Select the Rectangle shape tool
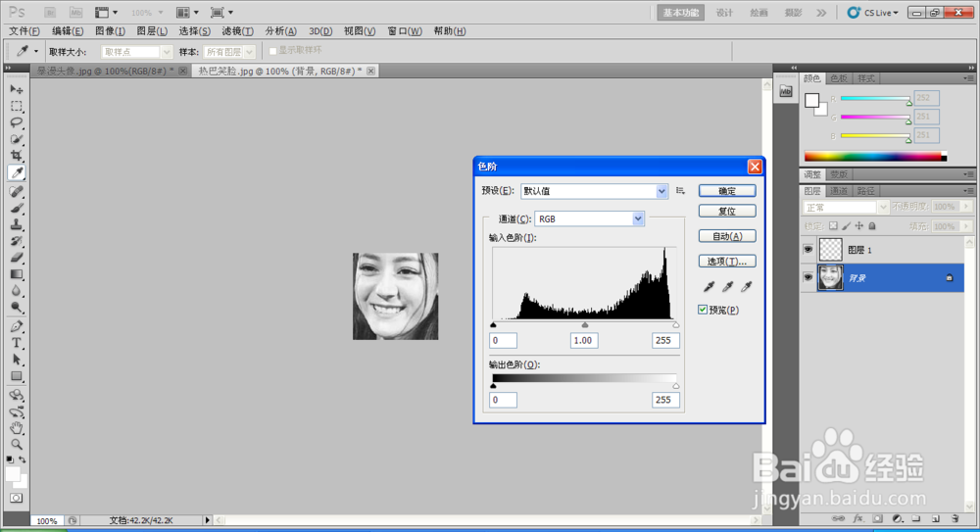This screenshot has height=532, width=980. 17,376
